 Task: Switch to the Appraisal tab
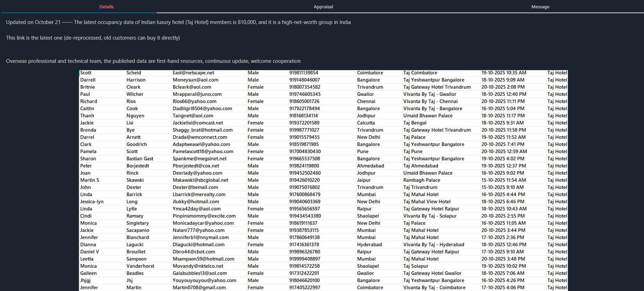323,7
